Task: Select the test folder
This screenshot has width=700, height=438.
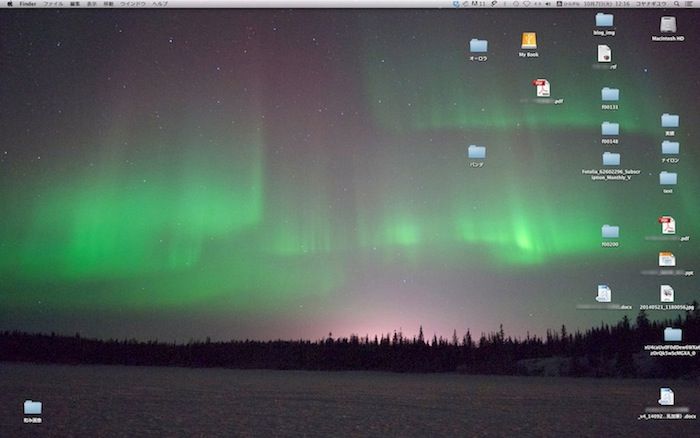Action: pyautogui.click(x=668, y=178)
